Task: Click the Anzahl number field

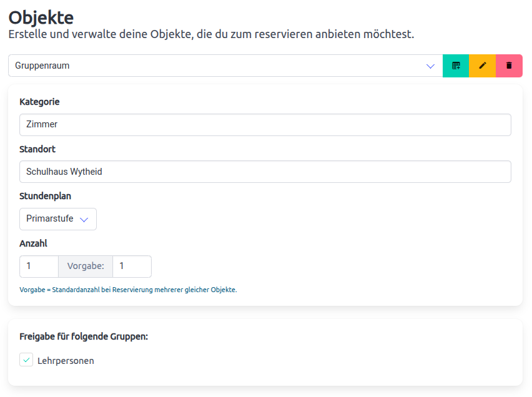Action: pos(37,266)
